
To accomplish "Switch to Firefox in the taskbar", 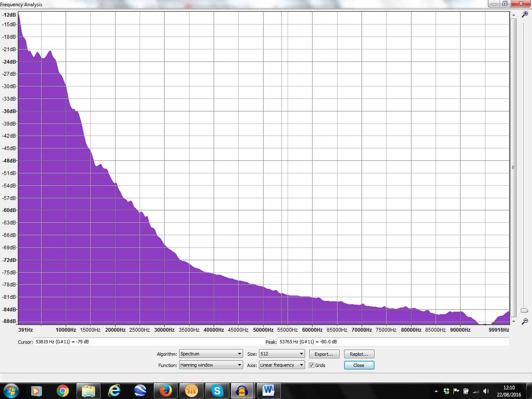I will click(x=166, y=391).
